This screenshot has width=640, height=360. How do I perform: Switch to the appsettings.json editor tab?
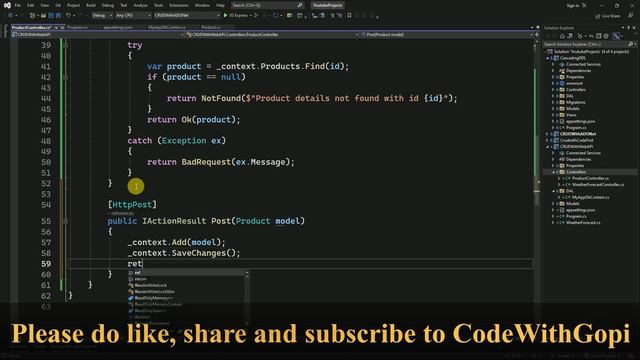pos(118,27)
